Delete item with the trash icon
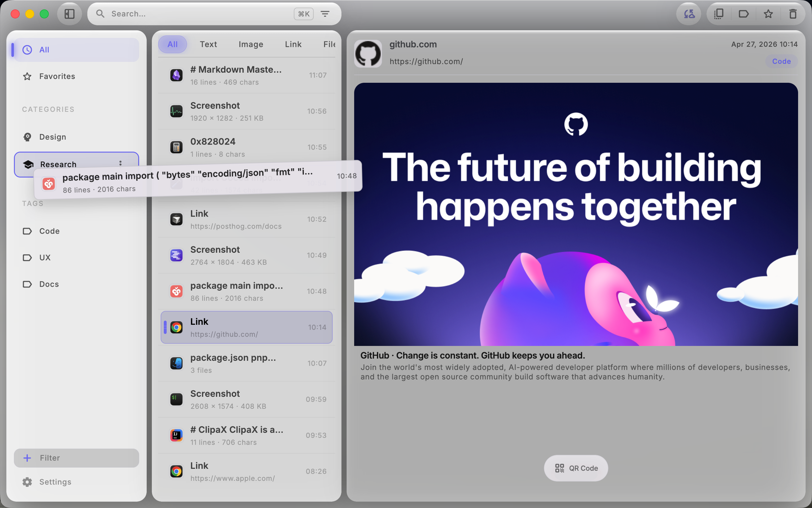The width and height of the screenshot is (812, 508). coord(793,14)
